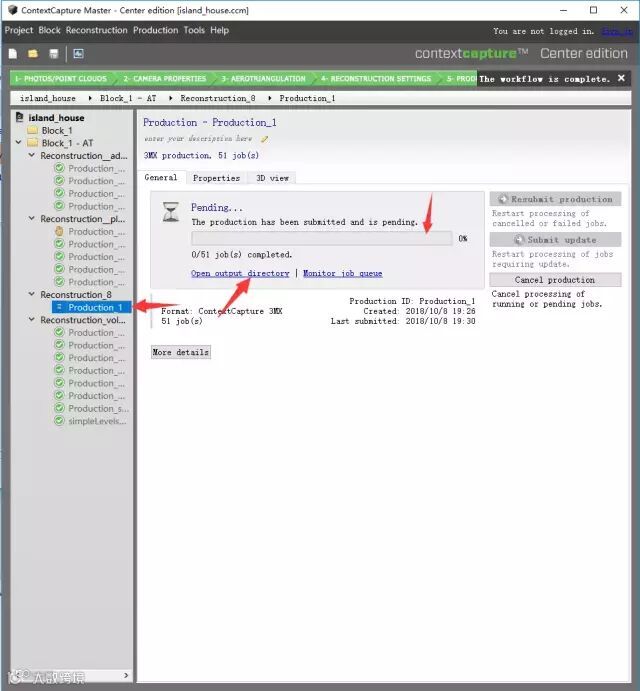Click the green check icon beside simpleLevels
Viewport: 640px width, 691px height.
click(59, 421)
